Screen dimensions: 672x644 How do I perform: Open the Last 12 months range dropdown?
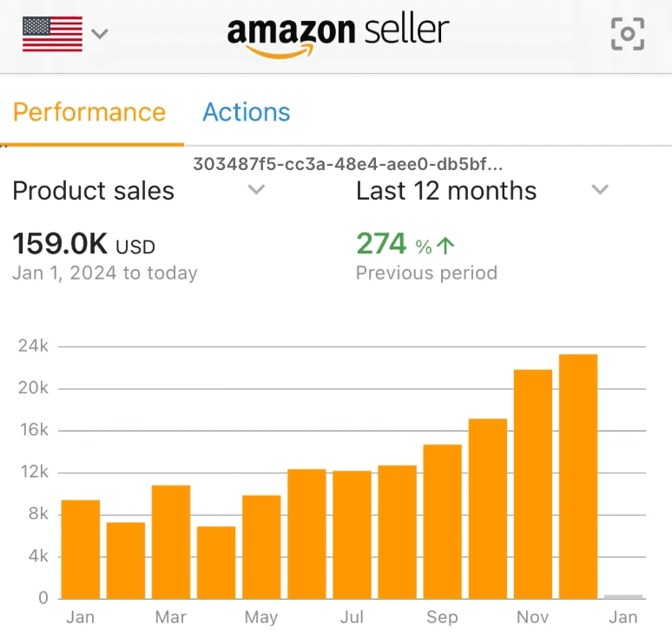[x=483, y=190]
